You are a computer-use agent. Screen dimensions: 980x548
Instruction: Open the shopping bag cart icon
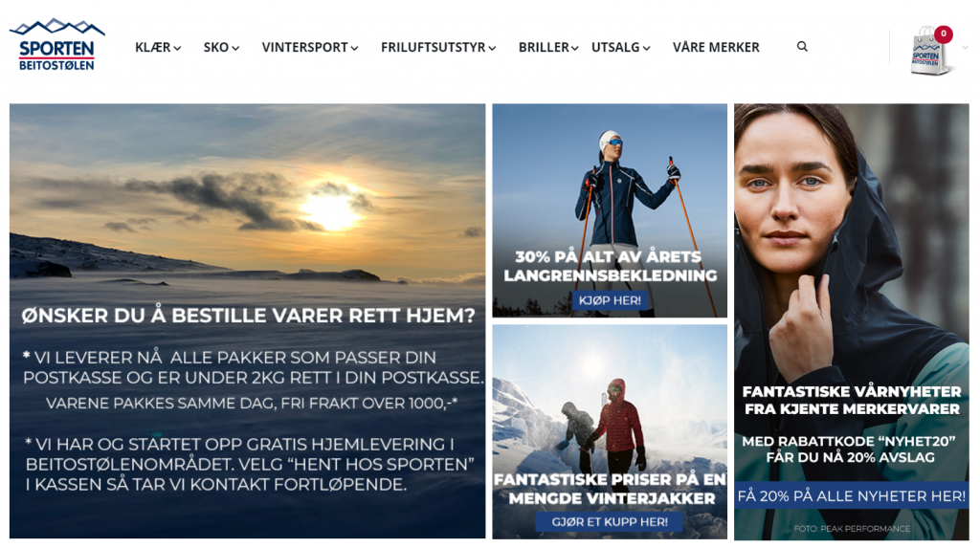click(x=929, y=52)
